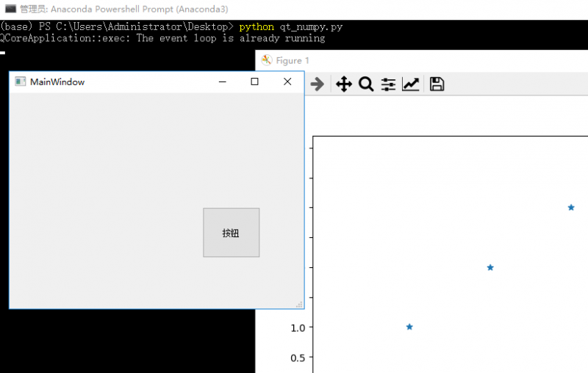Click the matplotlib icon in Figure 1 title bar
588x373 pixels.
tap(267, 60)
